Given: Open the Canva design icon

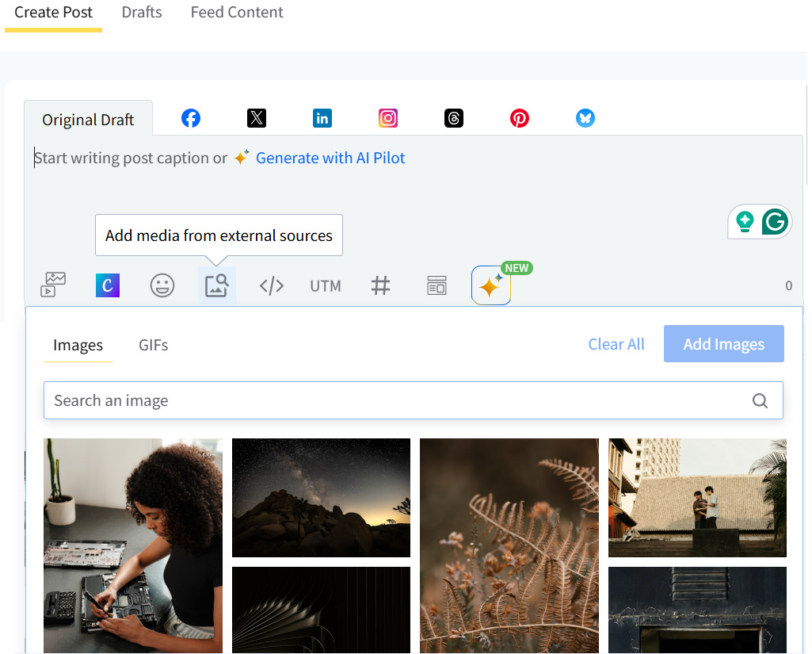Looking at the screenshot, I should pos(108,285).
